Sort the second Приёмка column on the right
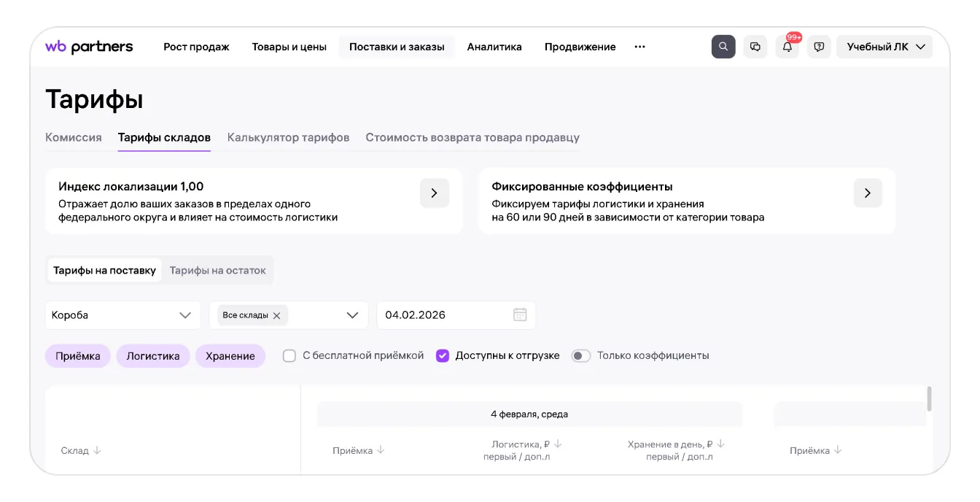Image resolution: width=980 pixels, height=502 pixels. coord(837,451)
